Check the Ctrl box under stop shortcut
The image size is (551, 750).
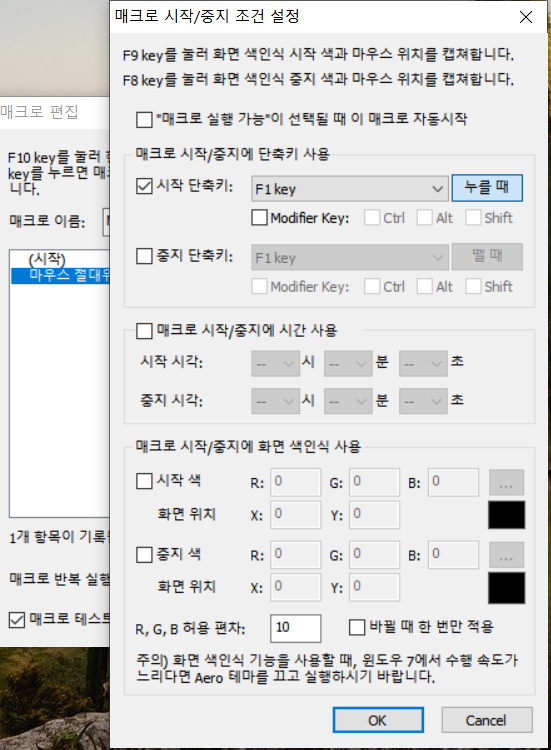372,287
